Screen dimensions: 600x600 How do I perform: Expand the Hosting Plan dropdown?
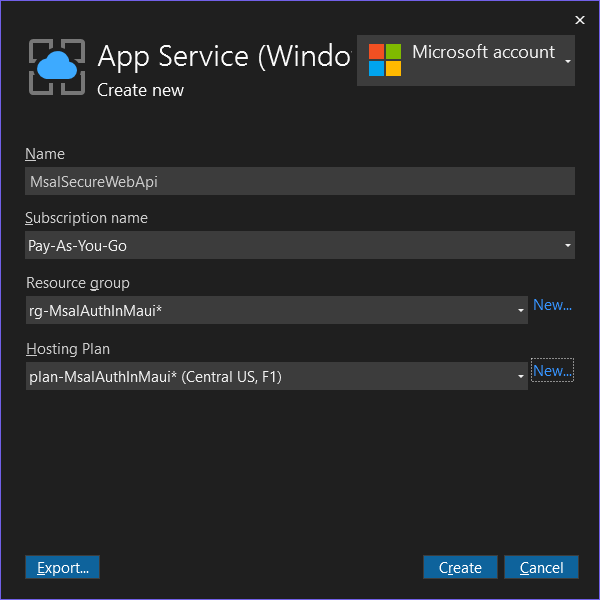(277, 376)
